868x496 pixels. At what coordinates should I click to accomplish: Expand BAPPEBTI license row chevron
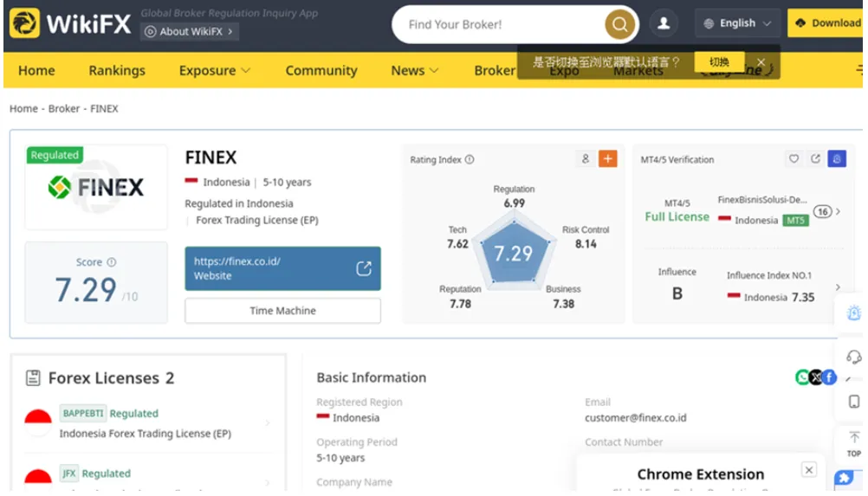pyautogui.click(x=268, y=423)
